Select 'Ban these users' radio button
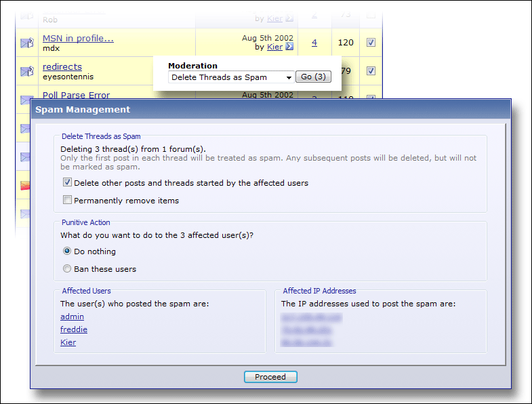This screenshot has width=532, height=404. [x=67, y=269]
